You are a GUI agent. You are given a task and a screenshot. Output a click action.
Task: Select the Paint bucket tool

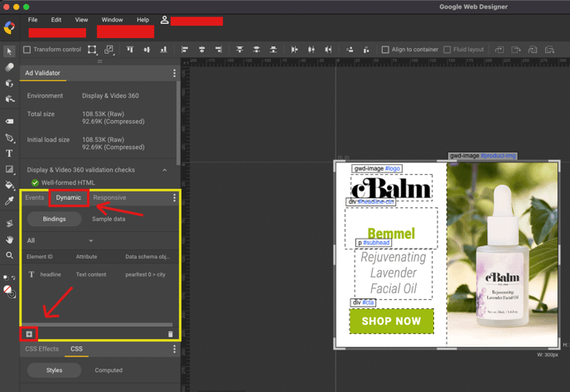(9, 185)
